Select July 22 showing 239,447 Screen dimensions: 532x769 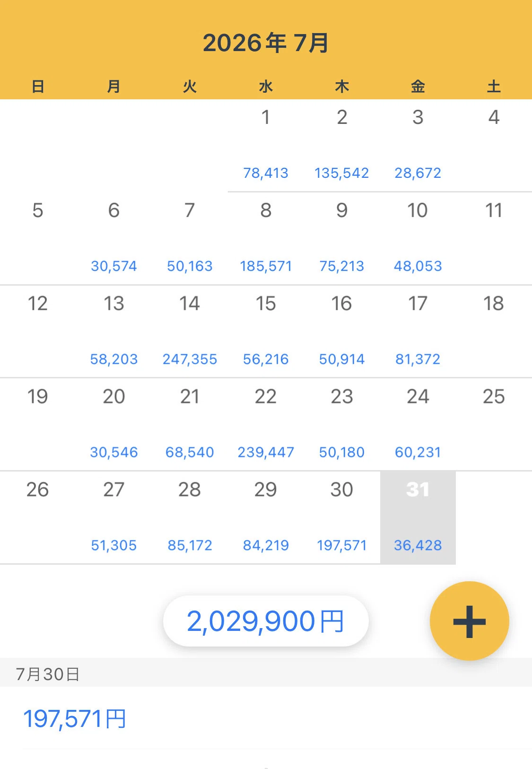(x=266, y=424)
